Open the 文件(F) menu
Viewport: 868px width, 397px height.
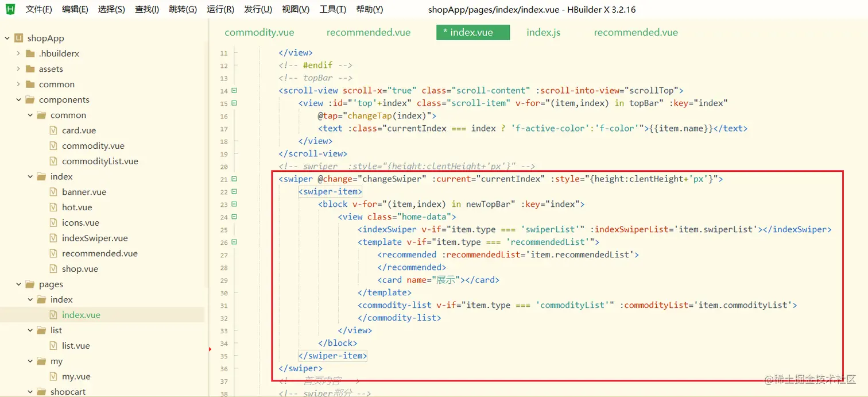point(39,9)
